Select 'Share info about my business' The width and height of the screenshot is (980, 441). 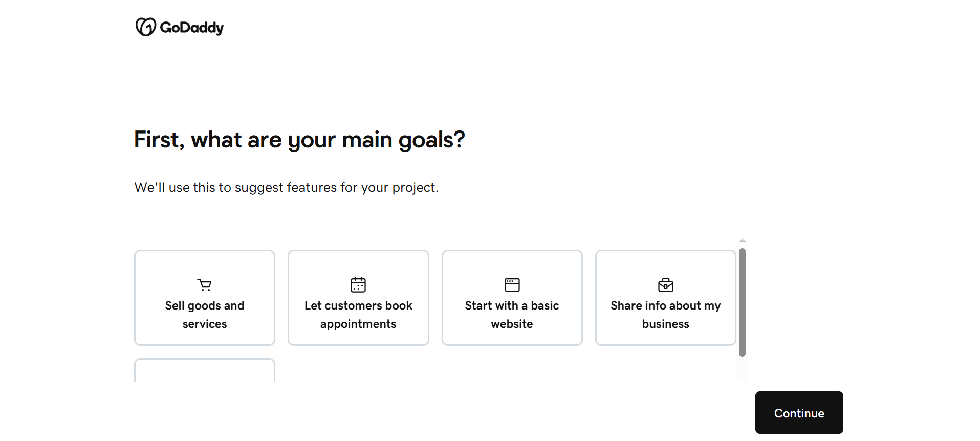point(665,298)
